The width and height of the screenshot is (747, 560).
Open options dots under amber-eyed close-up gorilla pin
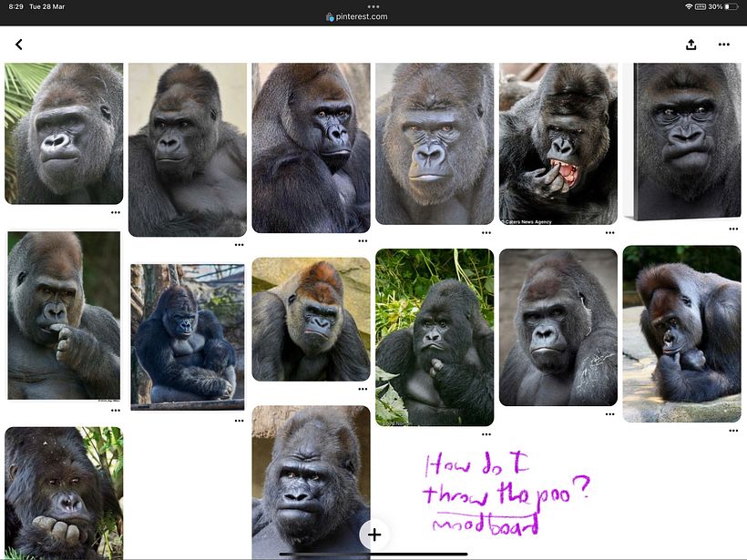[486, 233]
